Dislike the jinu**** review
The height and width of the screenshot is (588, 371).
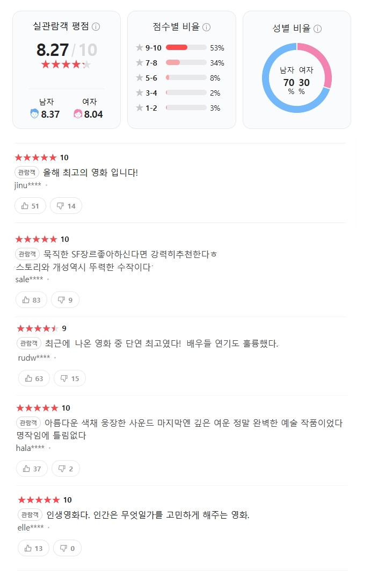pos(66,206)
